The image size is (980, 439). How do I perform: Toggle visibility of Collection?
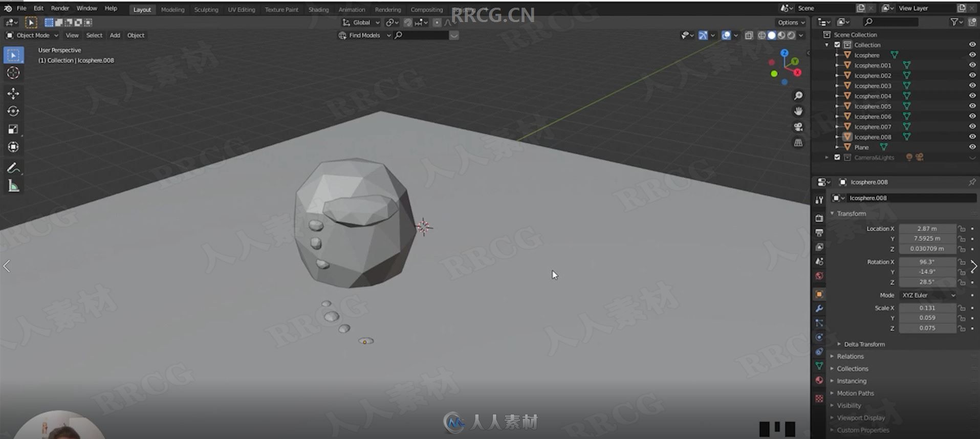[x=972, y=45]
